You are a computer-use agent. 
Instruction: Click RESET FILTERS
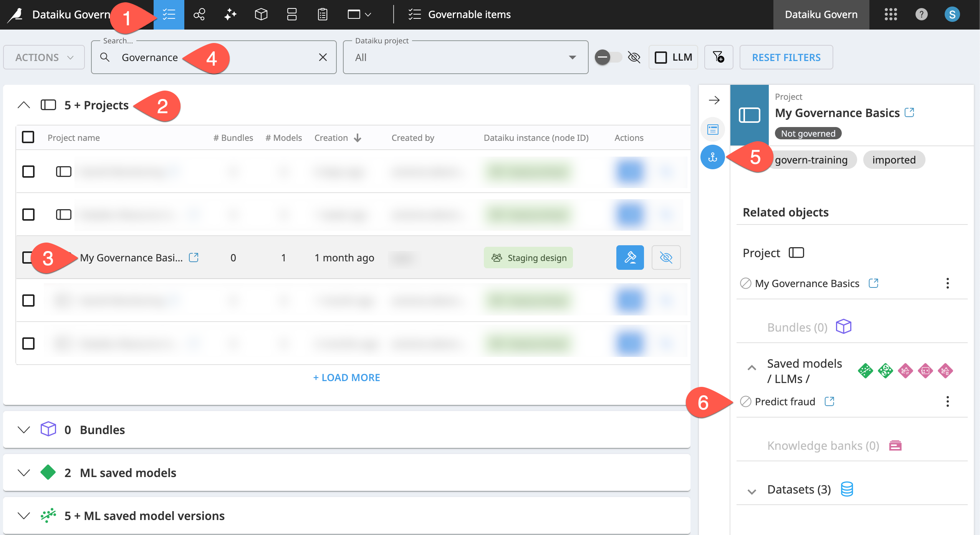click(x=786, y=57)
